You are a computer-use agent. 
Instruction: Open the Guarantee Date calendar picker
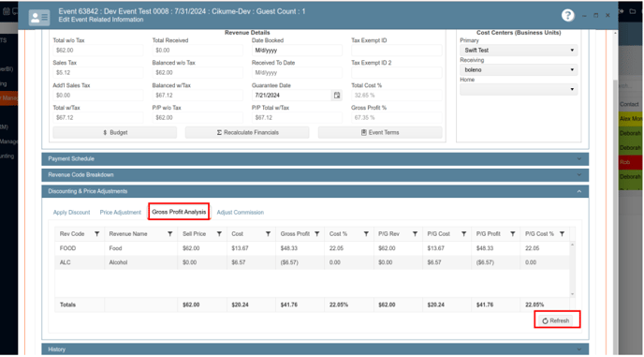(x=337, y=95)
